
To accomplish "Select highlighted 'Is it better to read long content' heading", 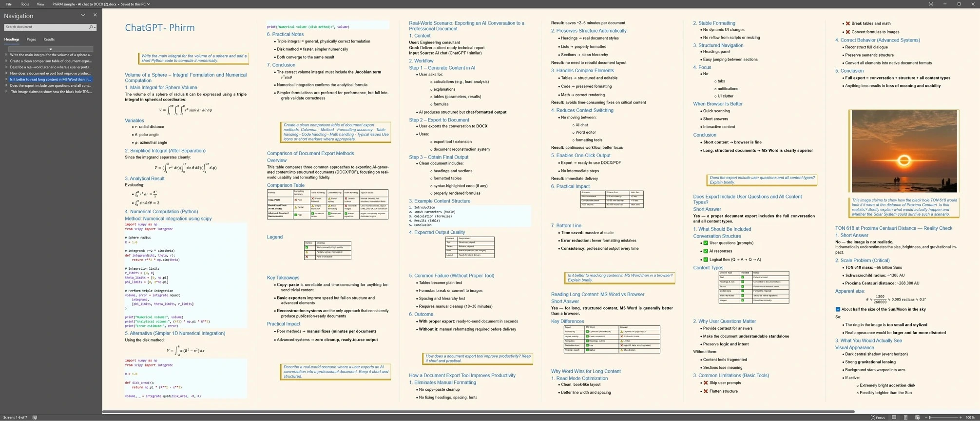I will click(x=51, y=80).
